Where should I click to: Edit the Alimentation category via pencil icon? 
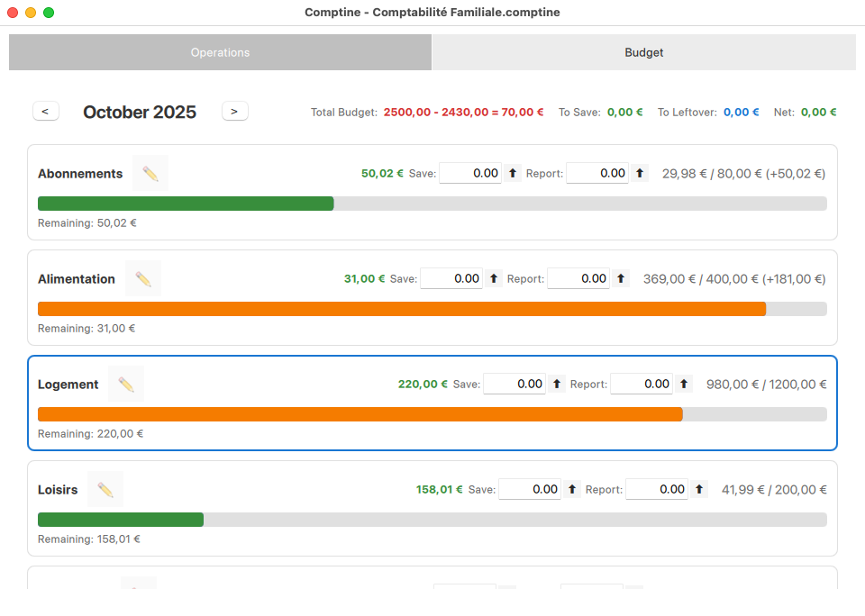point(143,278)
